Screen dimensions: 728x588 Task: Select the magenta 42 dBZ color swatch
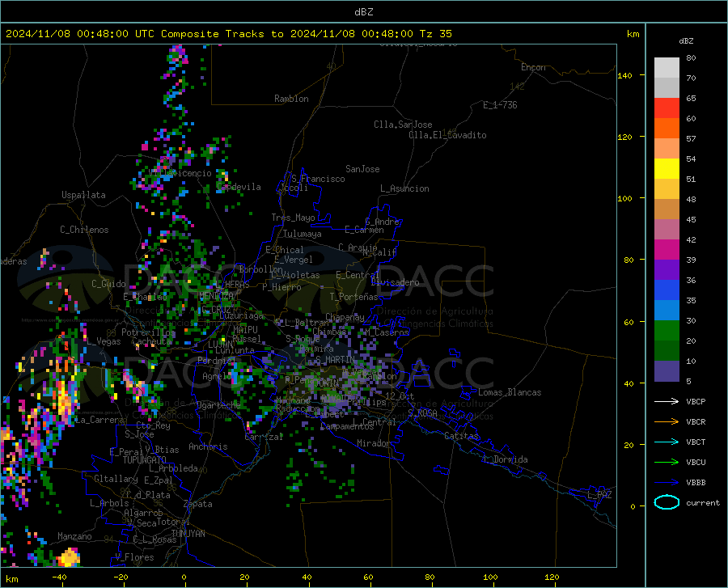click(667, 250)
